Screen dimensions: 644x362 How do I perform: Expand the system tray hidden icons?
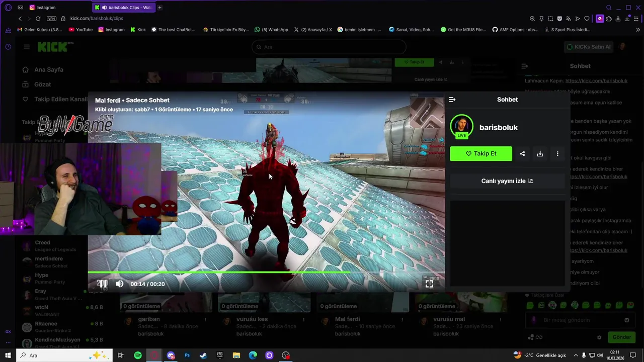tap(576, 355)
